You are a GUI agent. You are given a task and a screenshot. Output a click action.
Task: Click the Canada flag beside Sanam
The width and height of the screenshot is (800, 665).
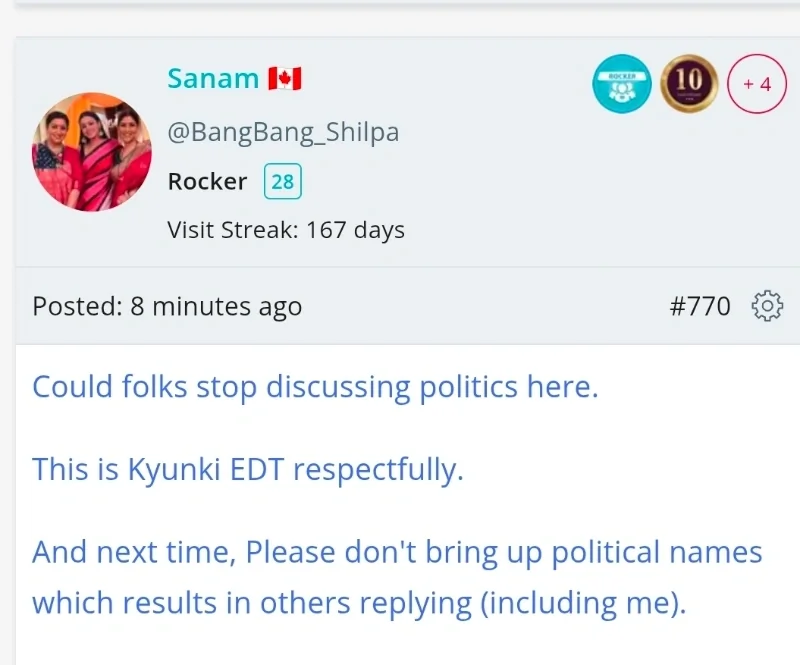click(285, 79)
